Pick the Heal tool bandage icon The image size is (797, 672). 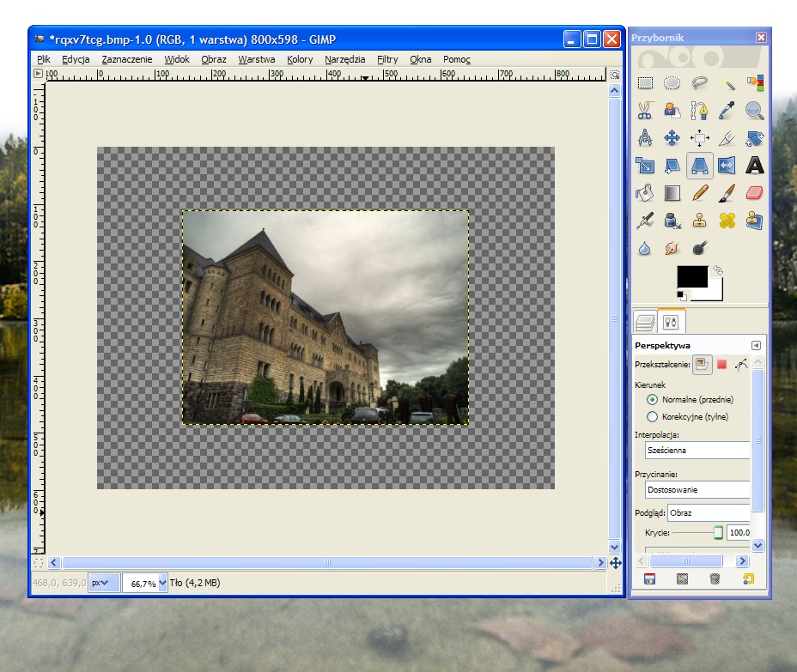tap(727, 221)
